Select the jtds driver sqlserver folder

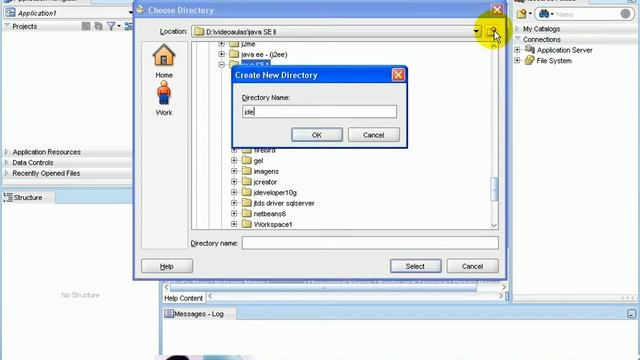(x=284, y=203)
